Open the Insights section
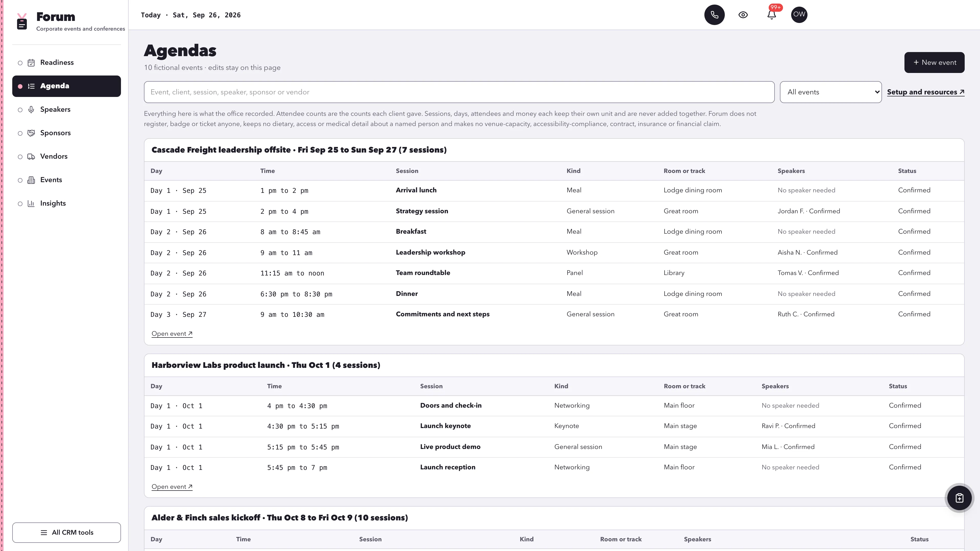 67,204
